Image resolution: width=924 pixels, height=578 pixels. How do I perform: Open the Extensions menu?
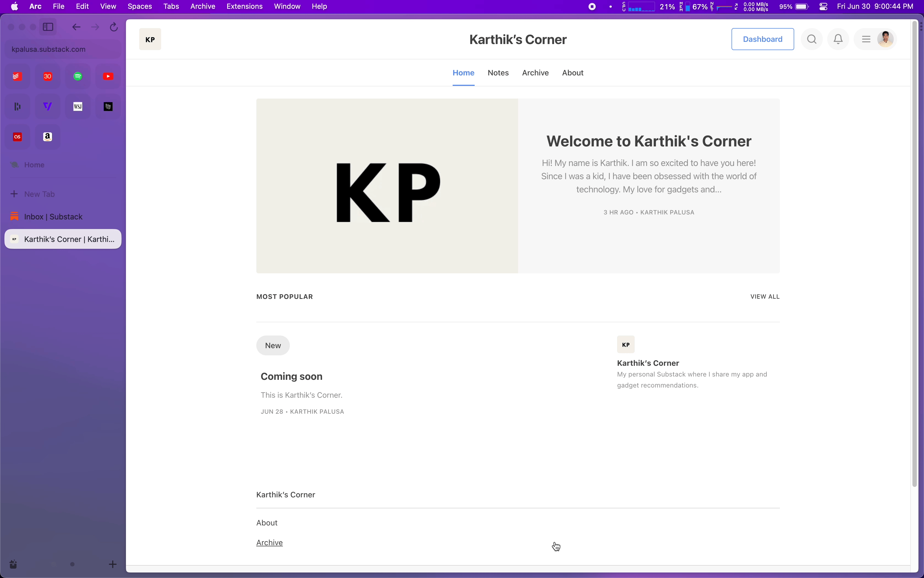pos(245,7)
